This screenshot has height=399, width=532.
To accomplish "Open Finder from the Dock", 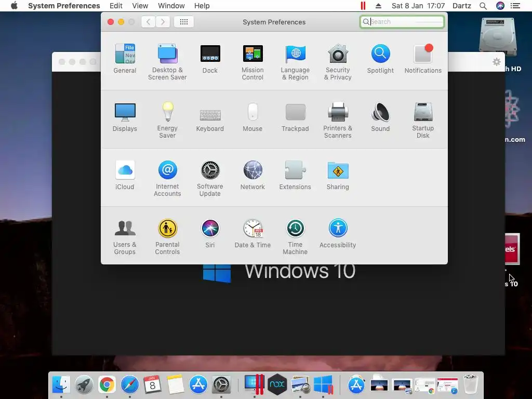I will point(61,385).
